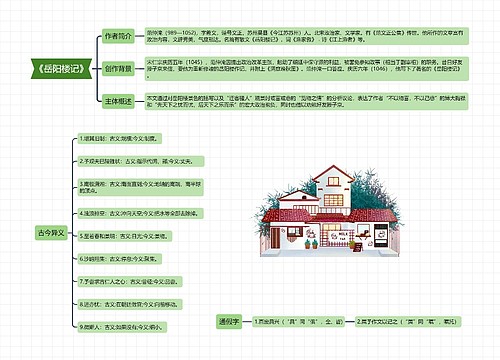Select item 1 under 古今异义
The width and height of the screenshot is (500, 360).
click(x=120, y=138)
